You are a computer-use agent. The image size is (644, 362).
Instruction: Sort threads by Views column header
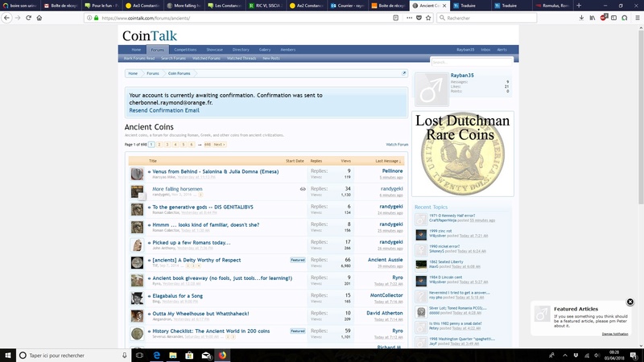point(346,161)
